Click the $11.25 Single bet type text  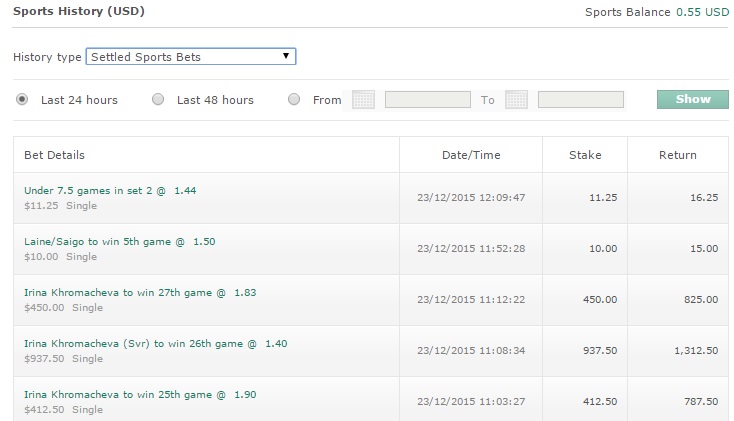(x=60, y=206)
